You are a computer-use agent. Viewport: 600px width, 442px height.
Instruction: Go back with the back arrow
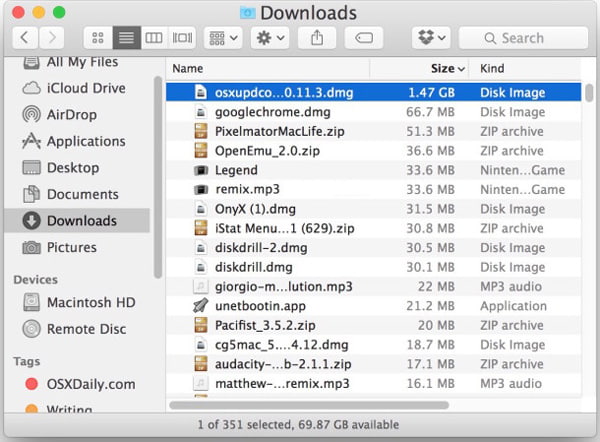tap(24, 38)
